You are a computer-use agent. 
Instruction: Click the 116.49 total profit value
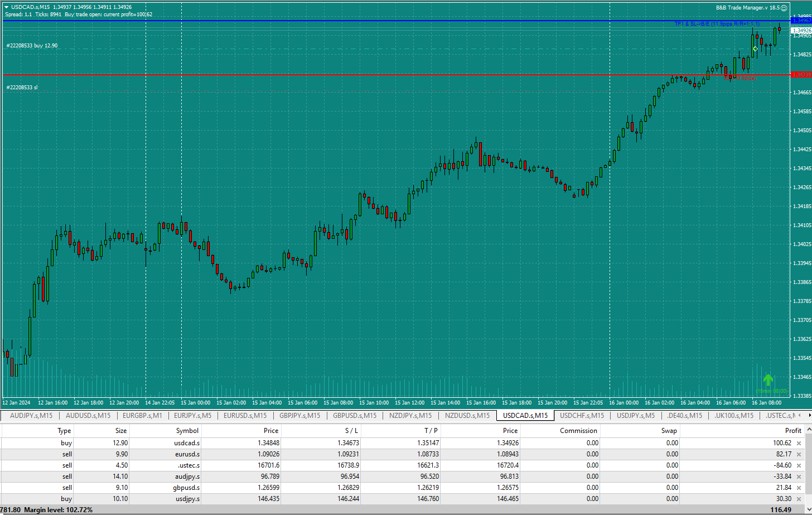click(781, 510)
